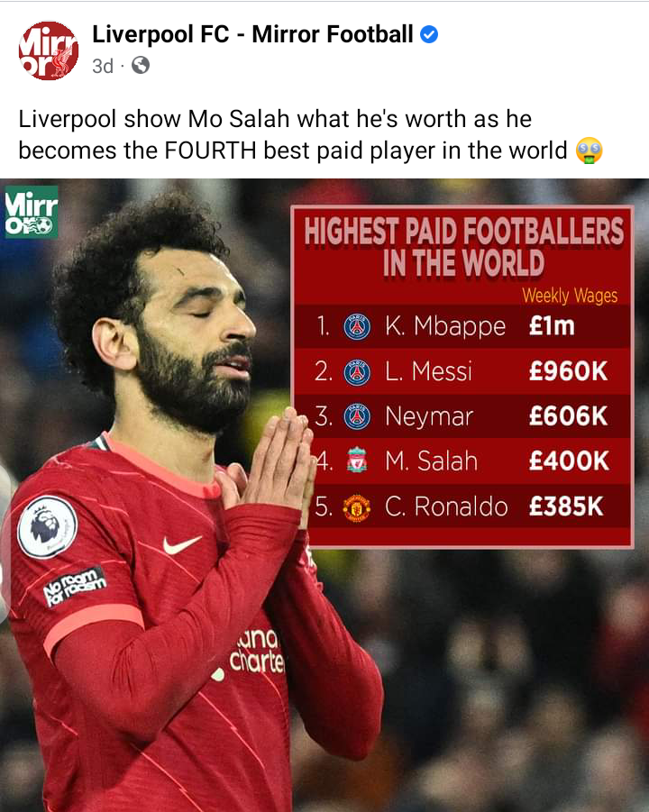Image resolution: width=649 pixels, height=812 pixels.
Task: Click the PSG crest beside L. Messi
Action: [357, 372]
